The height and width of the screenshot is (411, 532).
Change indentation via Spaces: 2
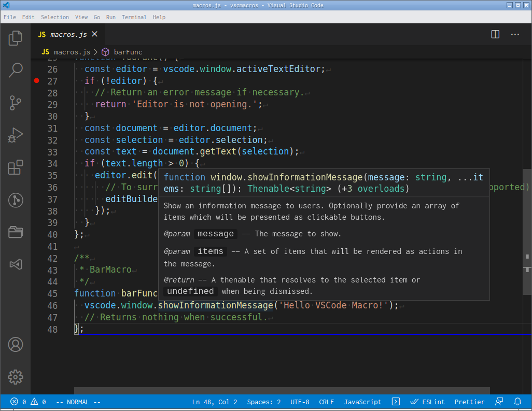(x=263, y=402)
